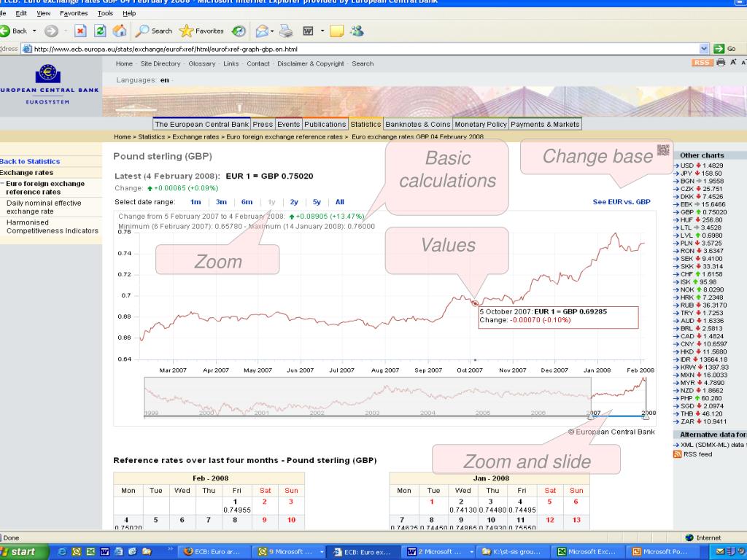Open the Tools menu

tap(105, 13)
